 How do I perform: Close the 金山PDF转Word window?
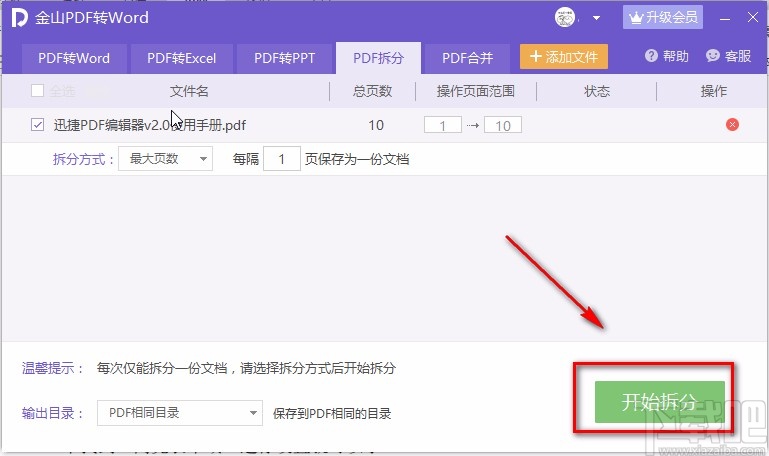pos(753,18)
